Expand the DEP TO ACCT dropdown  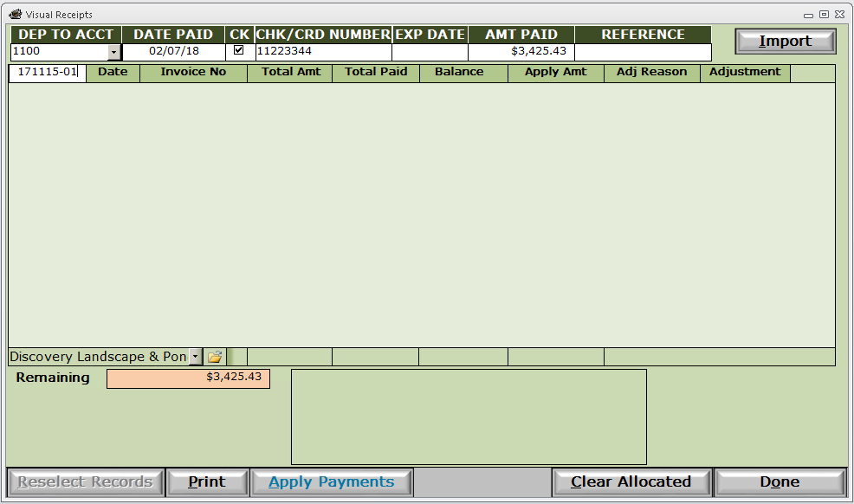(x=113, y=52)
